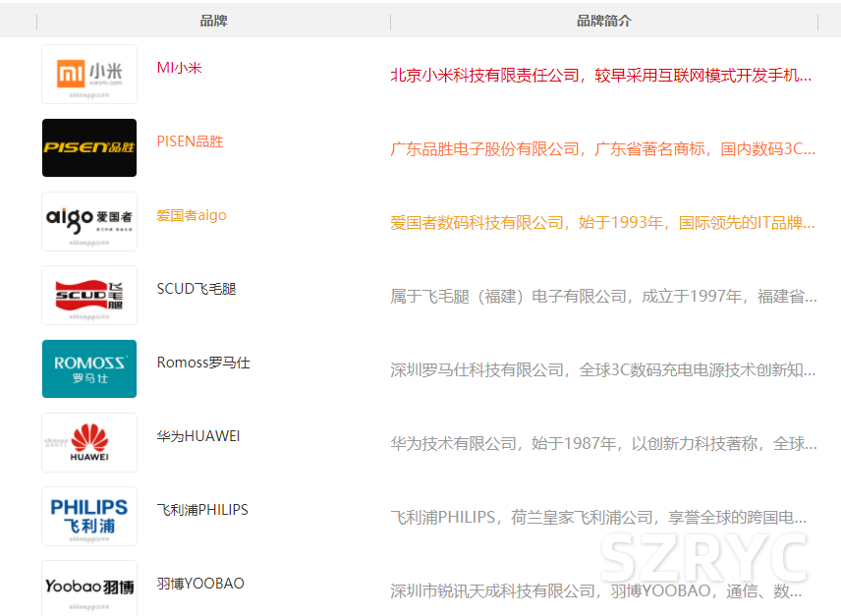Screen dimensions: 841x616
Task: Open SCUD飞毛腿 brand name text
Action: 196,289
